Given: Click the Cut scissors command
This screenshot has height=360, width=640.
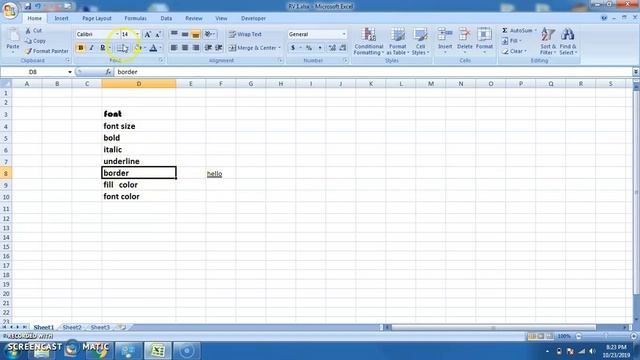Looking at the screenshot, I should (33, 31).
